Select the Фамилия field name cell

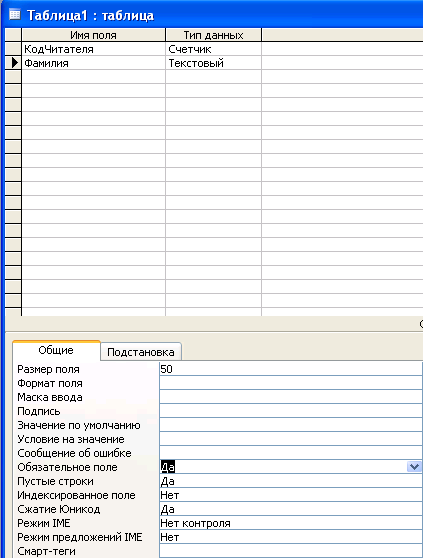tap(94, 63)
